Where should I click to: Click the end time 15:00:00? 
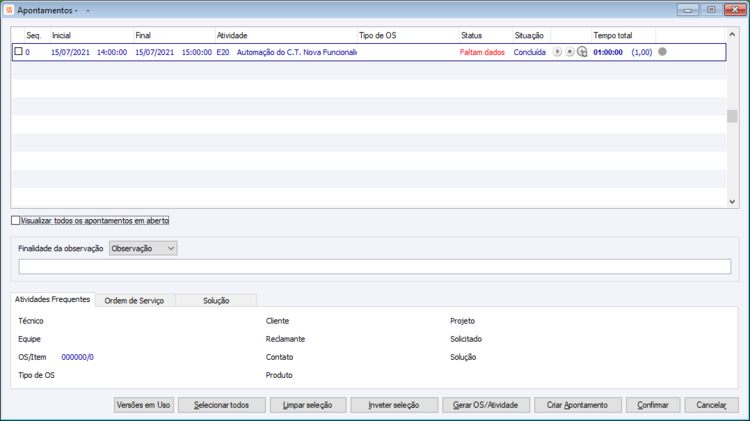pyautogui.click(x=197, y=52)
